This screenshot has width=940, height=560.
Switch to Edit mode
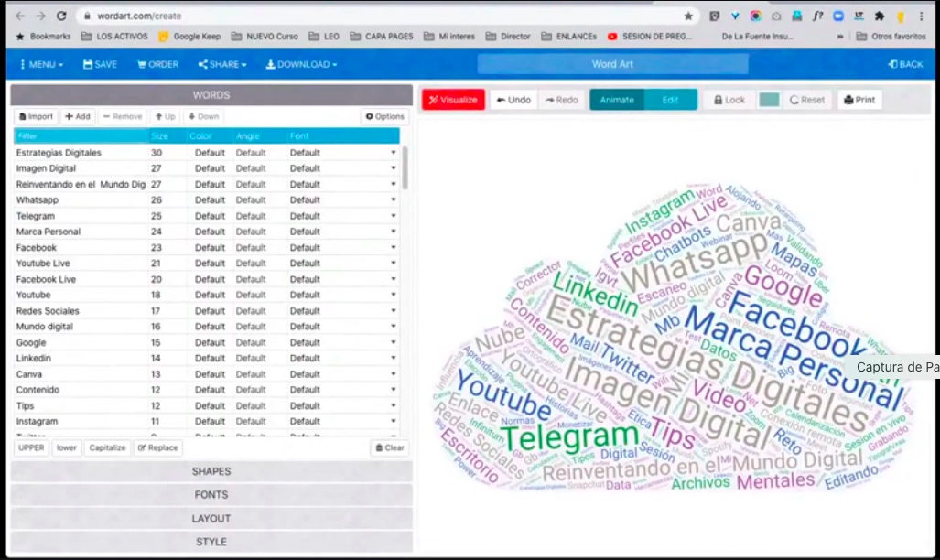point(670,100)
